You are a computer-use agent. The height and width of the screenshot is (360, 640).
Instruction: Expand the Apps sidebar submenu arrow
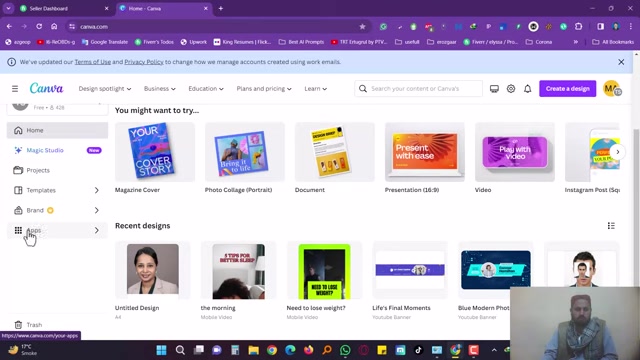tap(97, 230)
